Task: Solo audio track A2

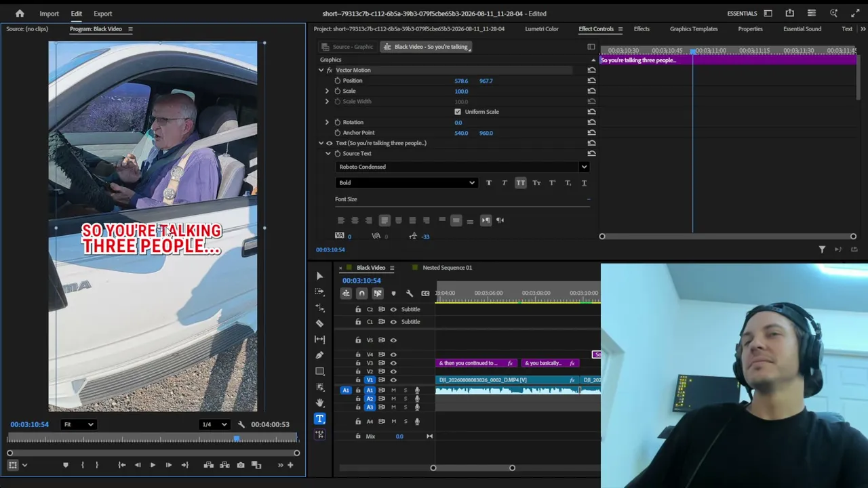Action: click(x=406, y=399)
